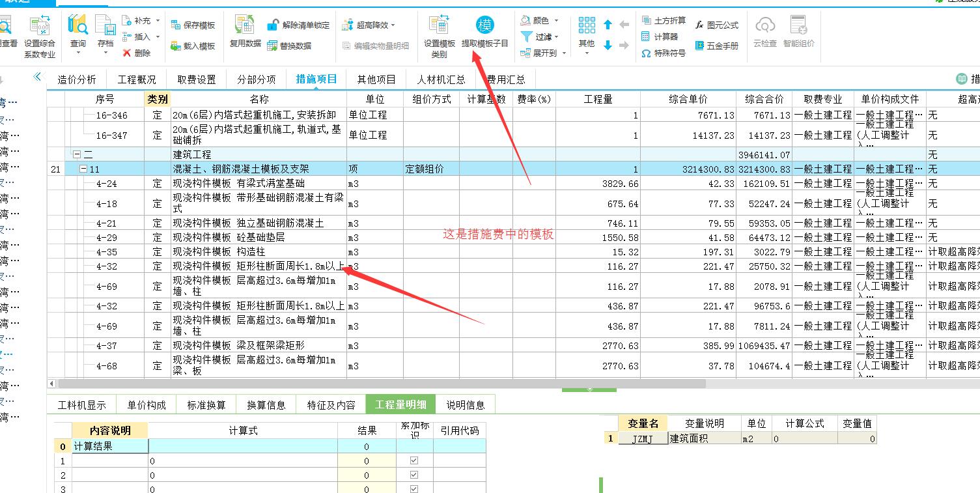Collapse the row 11 tree node
This screenshot has width=980, height=493.
(x=83, y=169)
